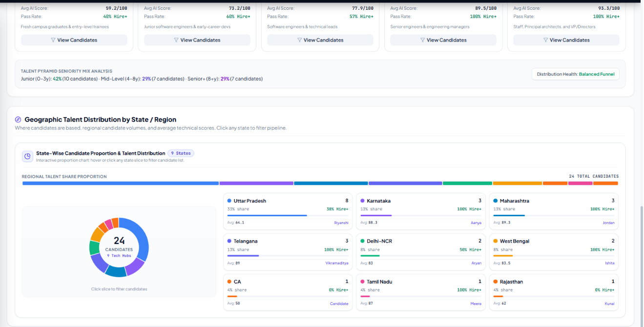This screenshot has width=644, height=327.
Task: Click the purple dot beside Karnataka
Action: coord(362,201)
